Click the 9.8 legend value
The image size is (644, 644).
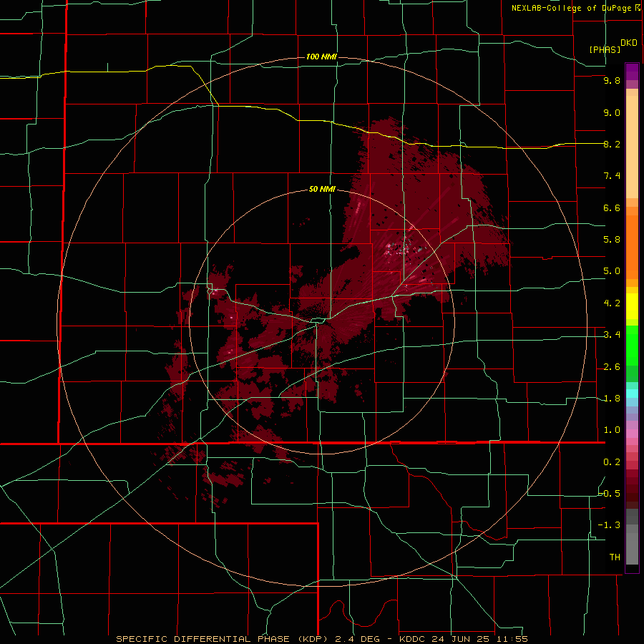coord(612,80)
